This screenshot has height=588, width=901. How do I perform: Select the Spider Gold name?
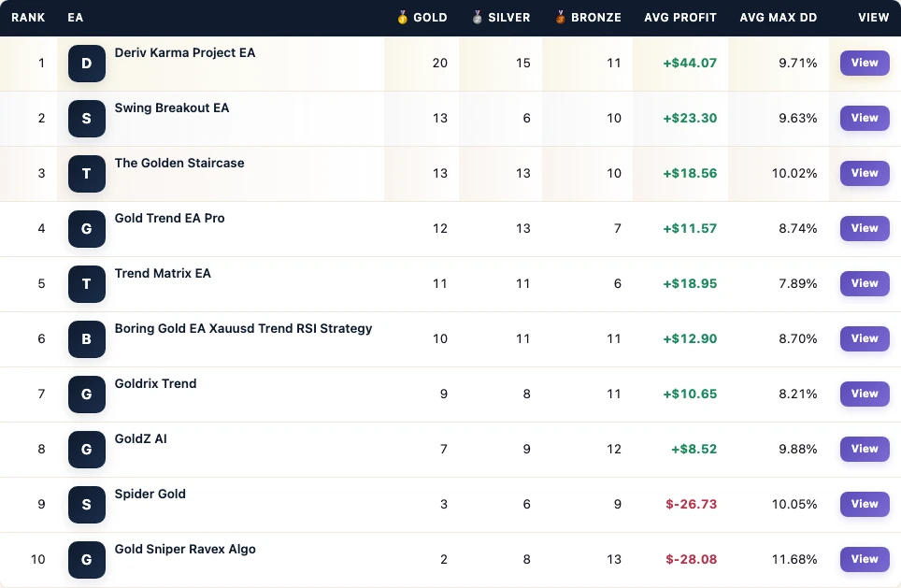pos(150,495)
